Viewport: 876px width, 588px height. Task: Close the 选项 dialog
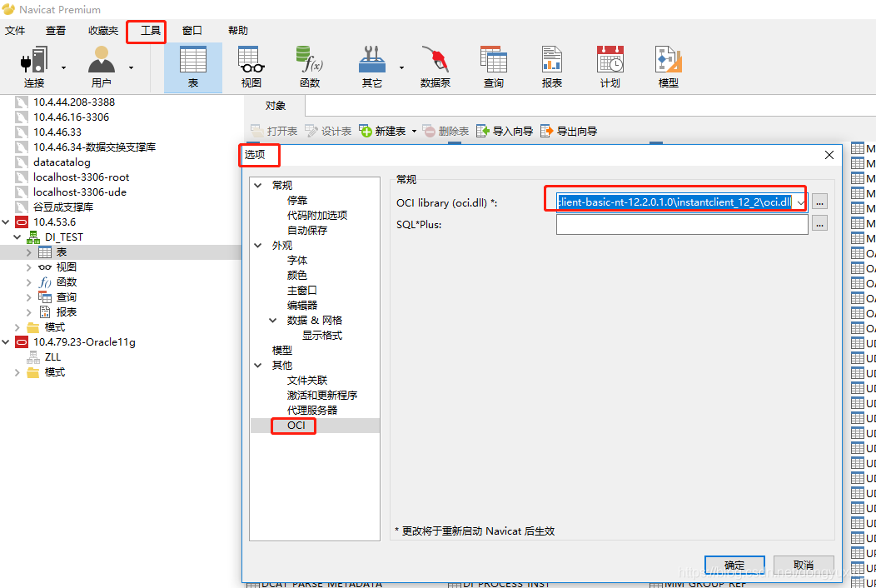click(x=829, y=155)
